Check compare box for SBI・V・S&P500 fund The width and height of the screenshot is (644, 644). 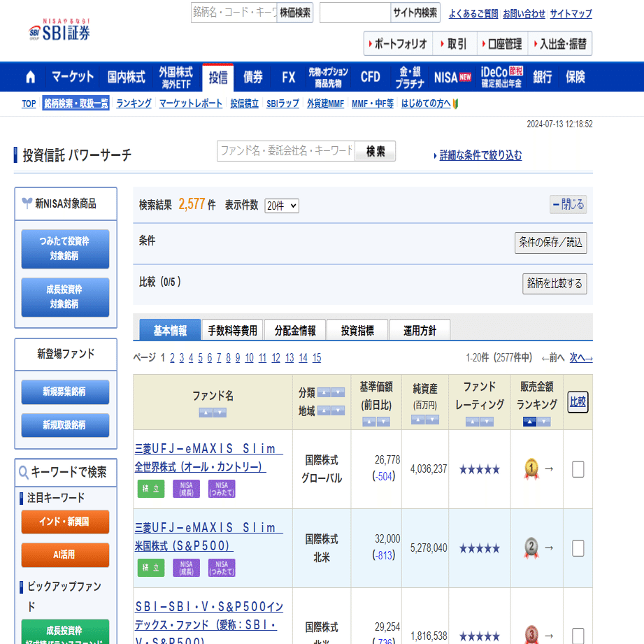pos(578,636)
